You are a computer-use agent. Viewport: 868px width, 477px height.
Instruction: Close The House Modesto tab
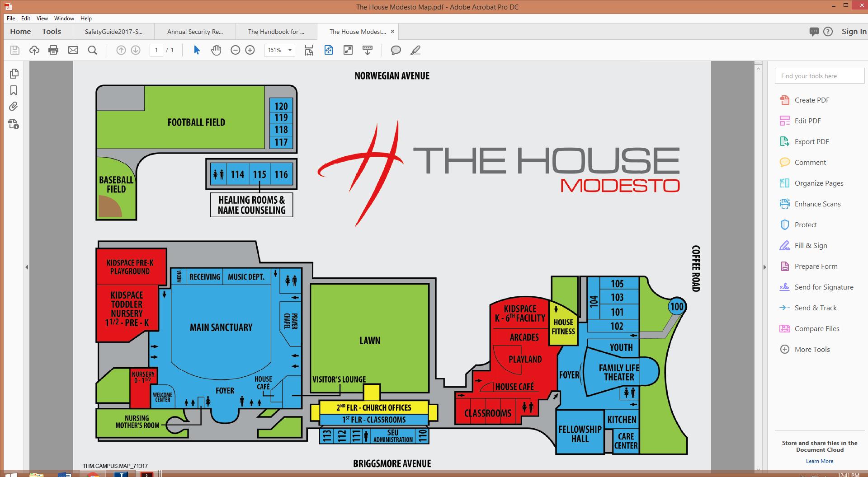(x=392, y=32)
